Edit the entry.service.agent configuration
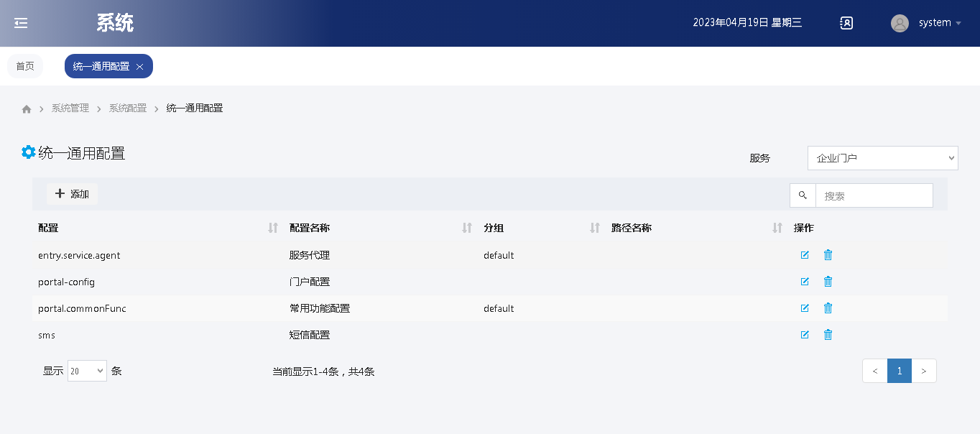This screenshot has height=434, width=980. pos(805,255)
